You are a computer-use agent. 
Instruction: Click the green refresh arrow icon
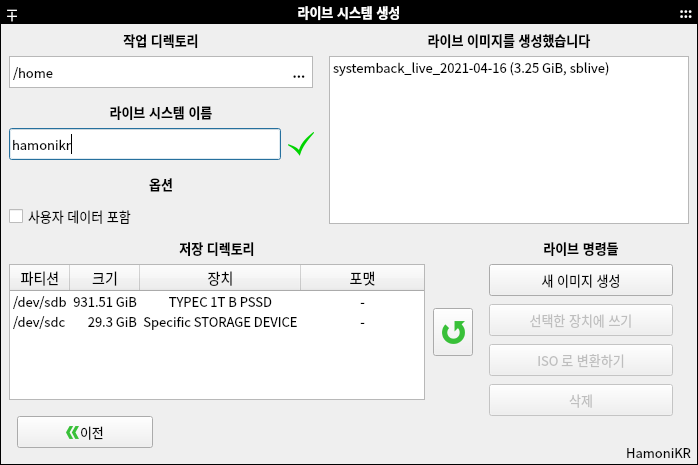pos(453,332)
